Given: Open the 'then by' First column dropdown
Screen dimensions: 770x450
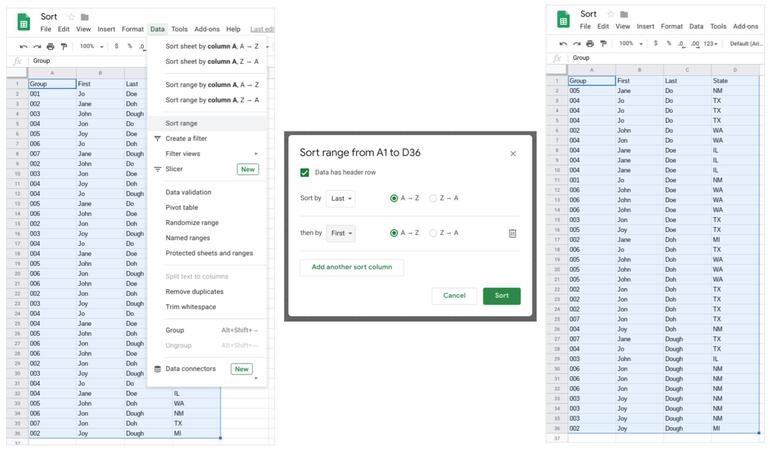Looking at the screenshot, I should (342, 233).
